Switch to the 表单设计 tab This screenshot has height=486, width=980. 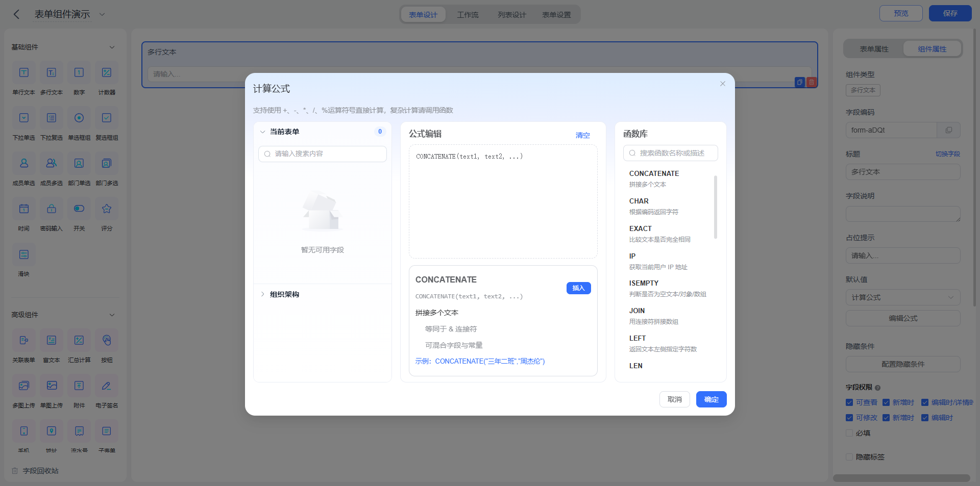[x=423, y=15]
